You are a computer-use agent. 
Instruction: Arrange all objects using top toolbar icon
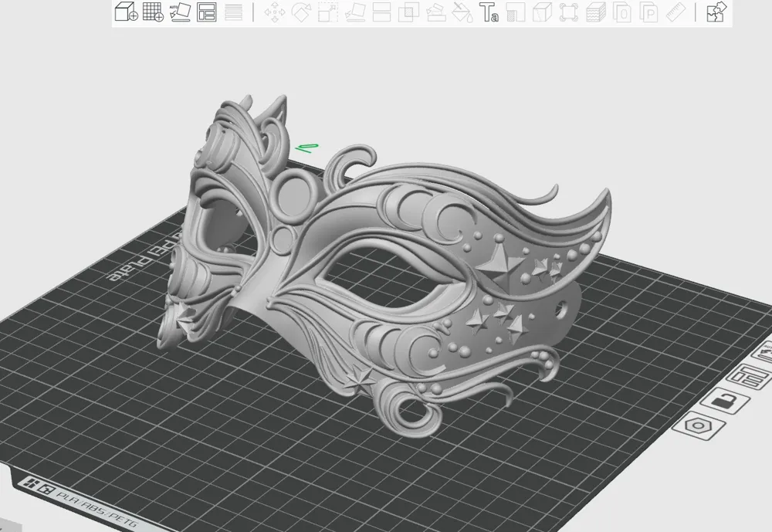[207, 12]
